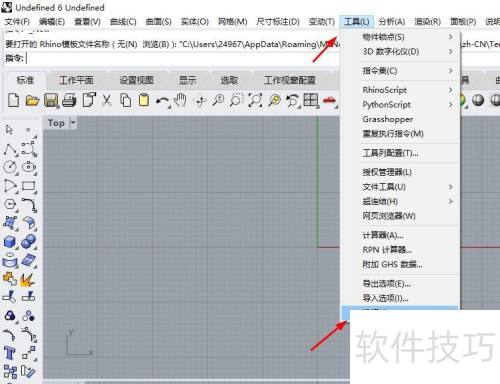Image resolution: width=500 pixels, height=384 pixels.
Task: Activate the Pan hand tool
Action: tap(180, 100)
